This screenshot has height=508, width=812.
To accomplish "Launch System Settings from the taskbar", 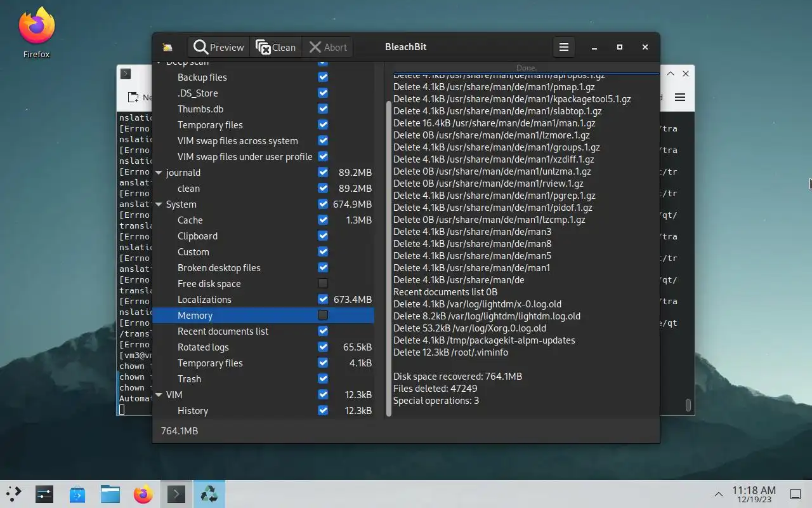I will tap(44, 494).
